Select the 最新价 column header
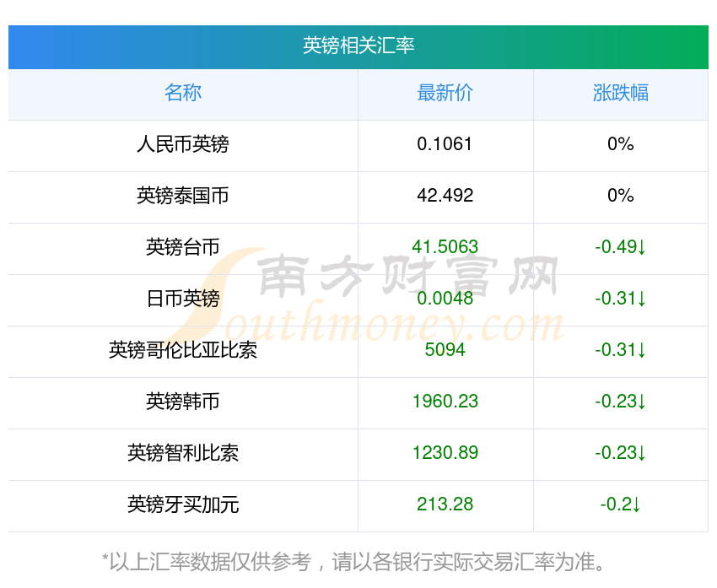 point(445,93)
